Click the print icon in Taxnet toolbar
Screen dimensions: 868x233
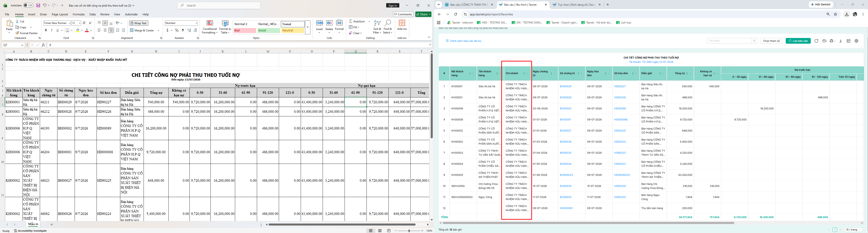832,41
